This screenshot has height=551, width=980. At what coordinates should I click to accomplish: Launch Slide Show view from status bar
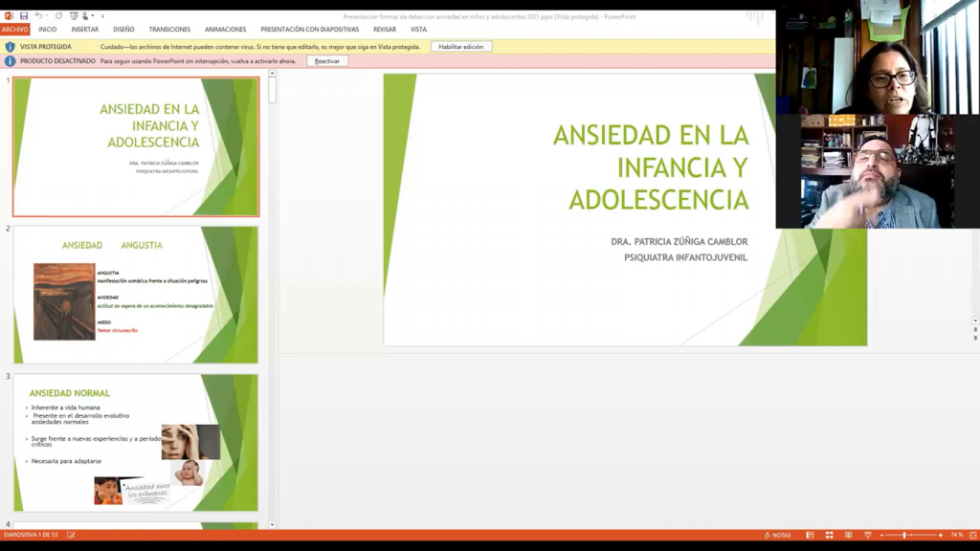click(867, 535)
